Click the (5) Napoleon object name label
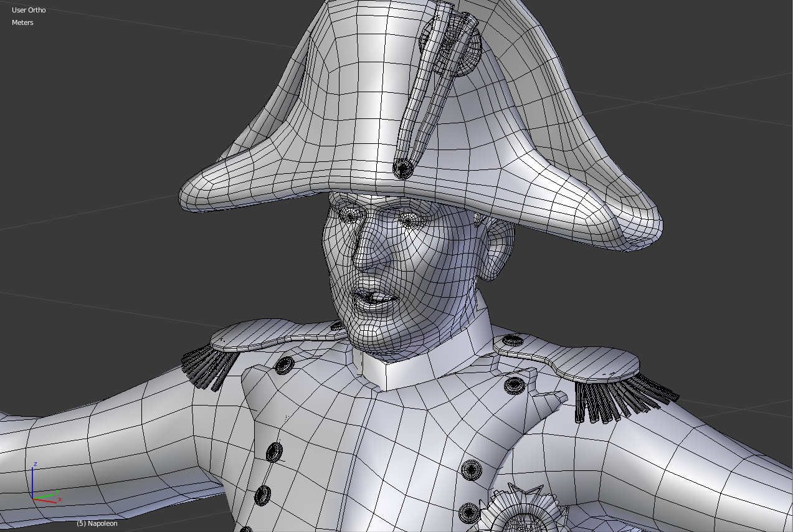Image resolution: width=793 pixels, height=532 pixels. [x=97, y=523]
